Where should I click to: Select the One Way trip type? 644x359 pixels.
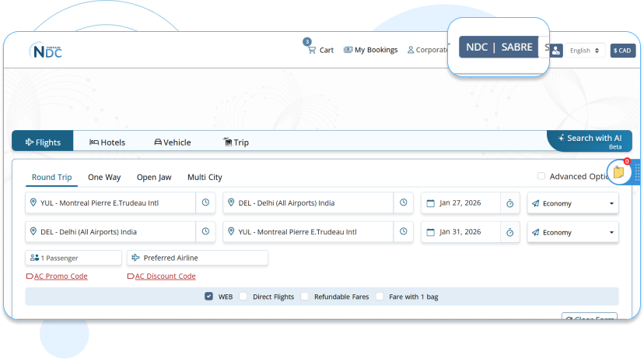[x=104, y=178]
